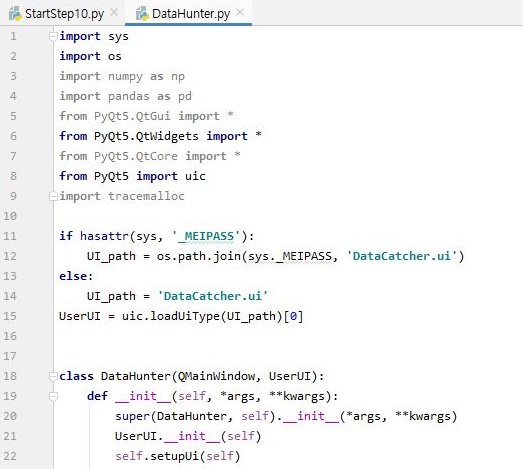Collapse the imports block at line 1

53,36
